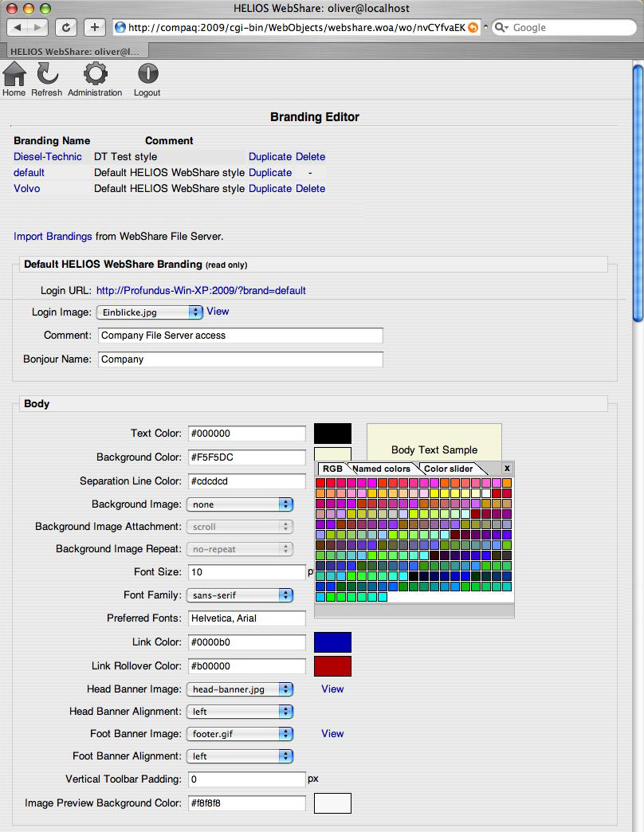The width and height of the screenshot is (644, 832).
Task: Click the browser reload button
Action: pyautogui.click(x=66, y=27)
